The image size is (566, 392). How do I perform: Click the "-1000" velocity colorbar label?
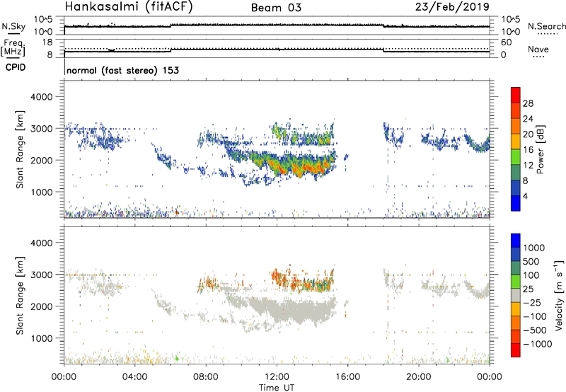tap(537, 344)
